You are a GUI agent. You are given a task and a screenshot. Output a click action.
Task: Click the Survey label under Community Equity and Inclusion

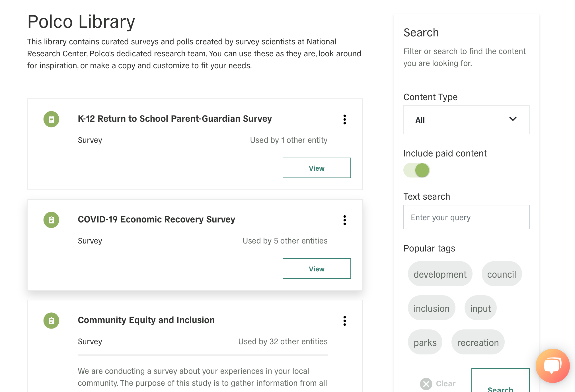click(90, 341)
